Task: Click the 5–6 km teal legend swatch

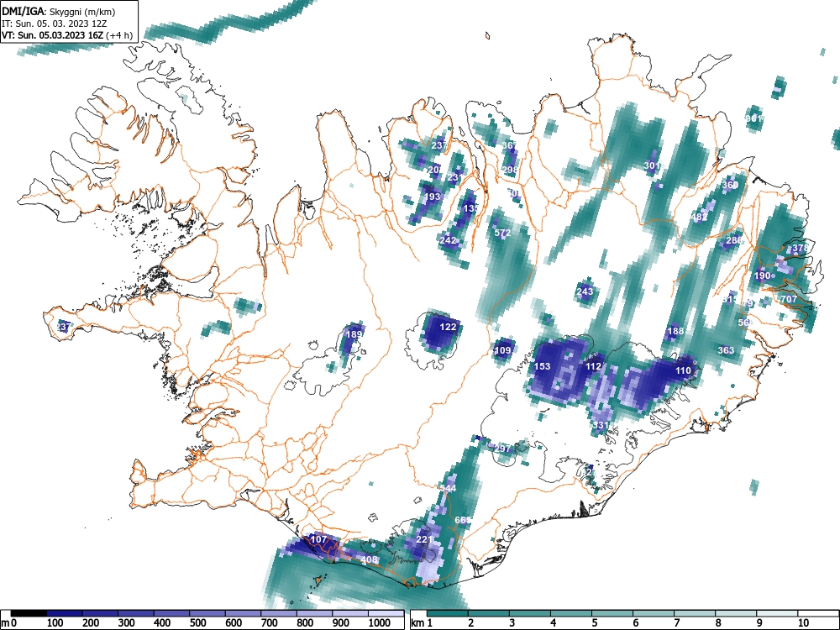Action: point(612,613)
